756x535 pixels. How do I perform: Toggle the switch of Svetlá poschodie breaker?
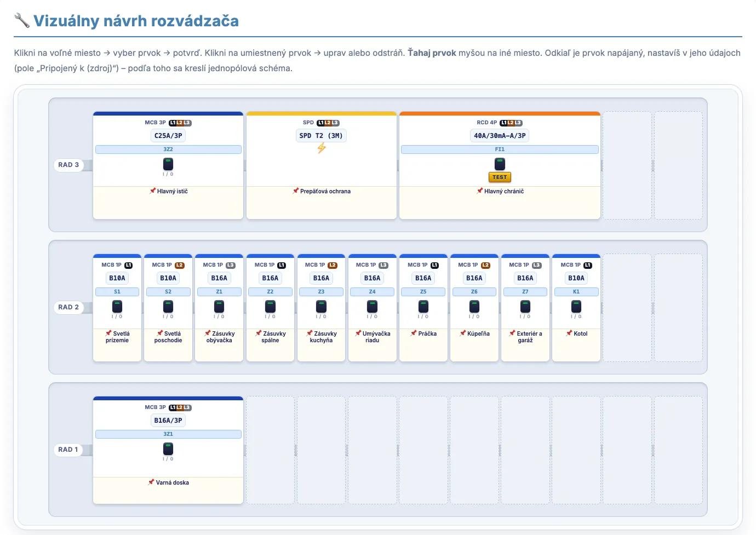click(168, 306)
